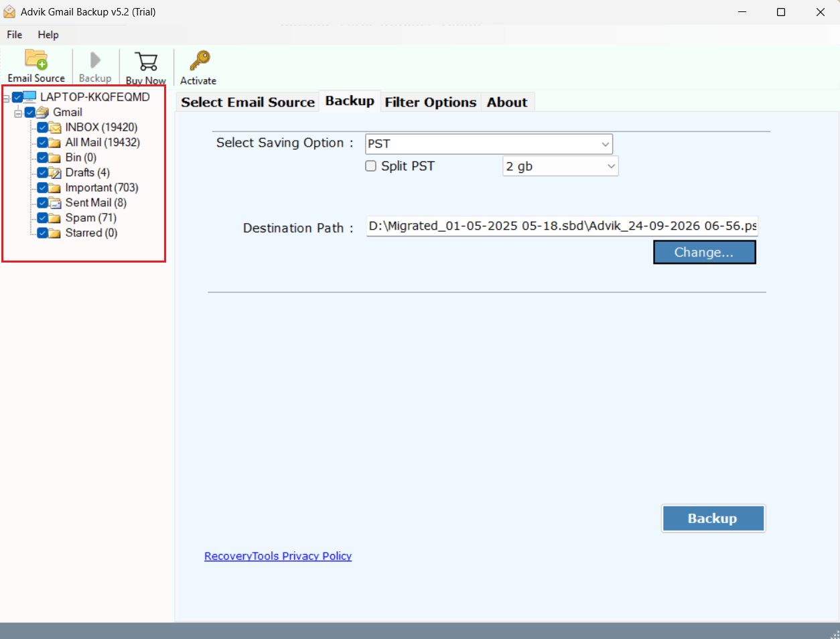The width and height of the screenshot is (840, 639).
Task: Switch to the Backup tab
Action: (x=350, y=100)
